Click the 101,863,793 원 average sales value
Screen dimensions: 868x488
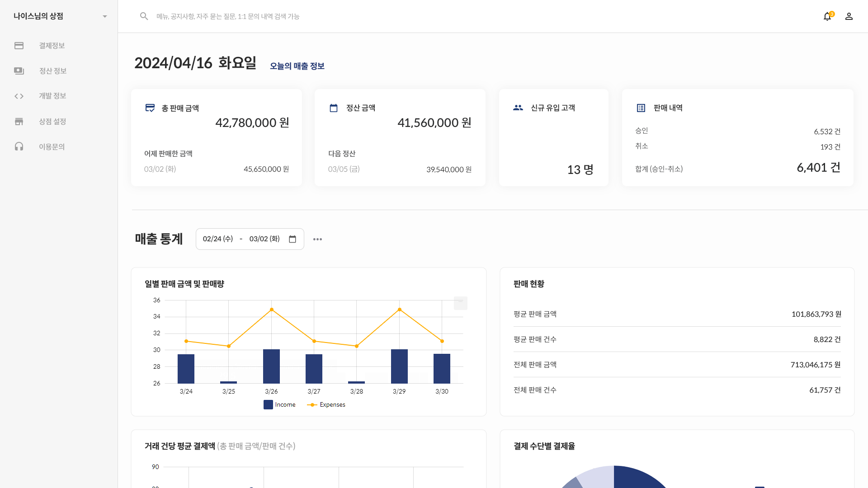tap(816, 314)
